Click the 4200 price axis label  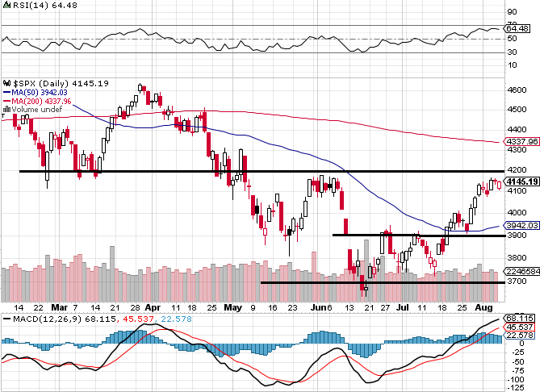517,170
